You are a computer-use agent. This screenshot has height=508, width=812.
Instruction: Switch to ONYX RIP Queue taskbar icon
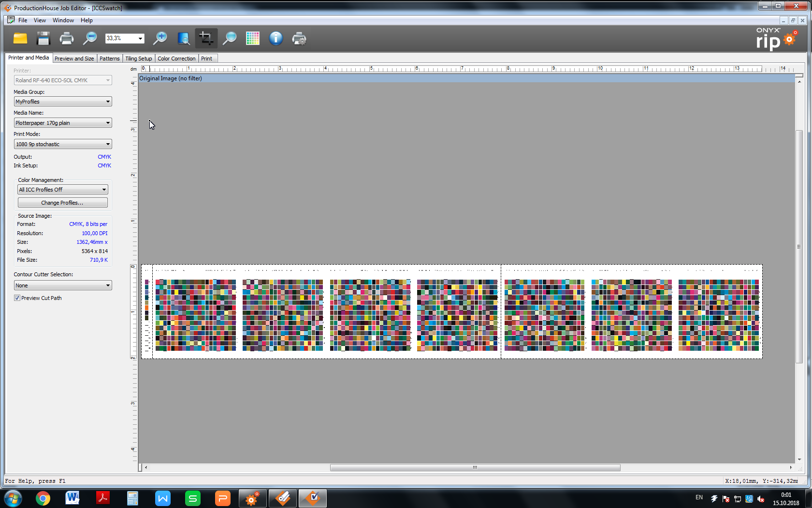click(x=252, y=498)
